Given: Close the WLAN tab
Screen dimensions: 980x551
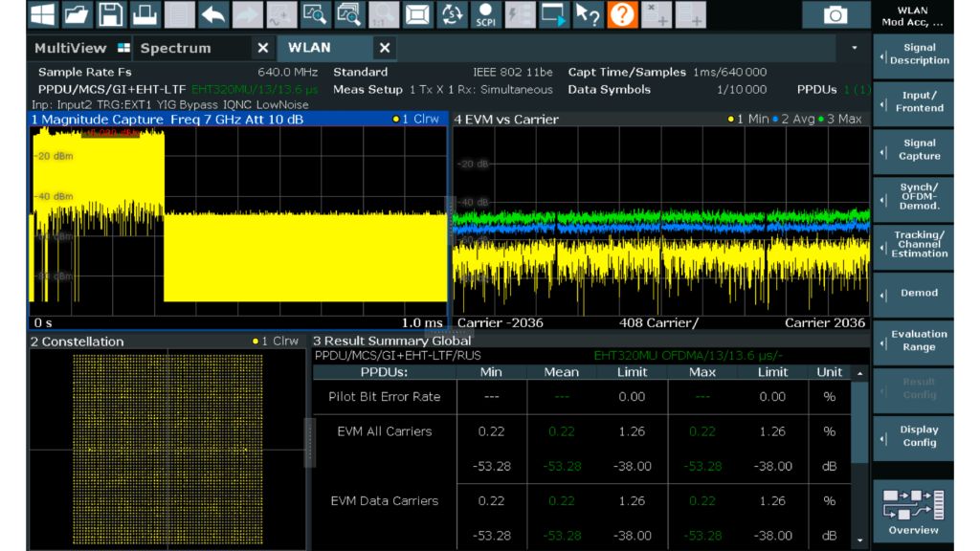Looking at the screenshot, I should (384, 48).
